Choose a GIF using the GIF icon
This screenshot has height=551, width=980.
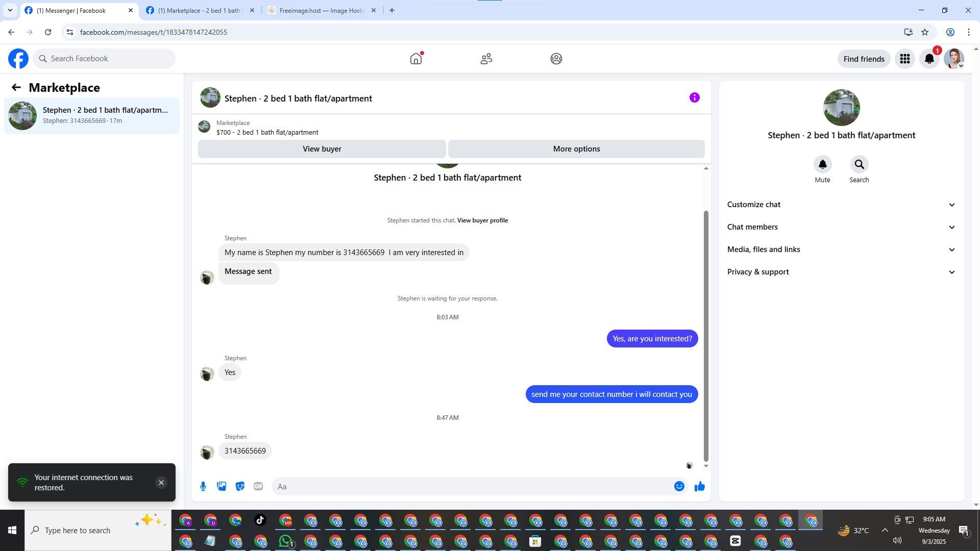(258, 486)
